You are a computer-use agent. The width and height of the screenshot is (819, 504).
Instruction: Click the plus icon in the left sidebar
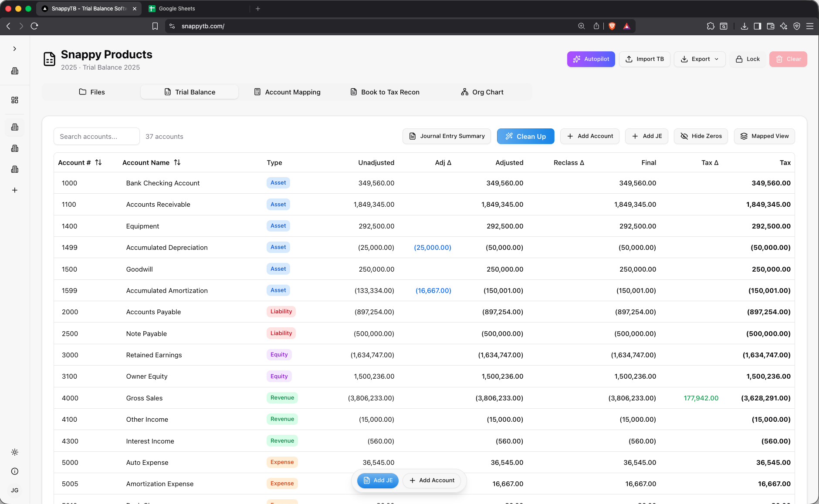tap(15, 190)
